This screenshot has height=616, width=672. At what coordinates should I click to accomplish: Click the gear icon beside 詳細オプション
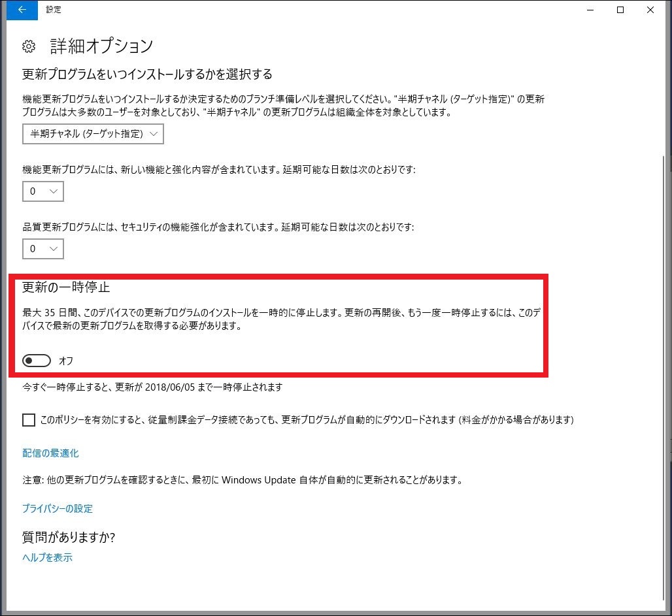point(29,46)
